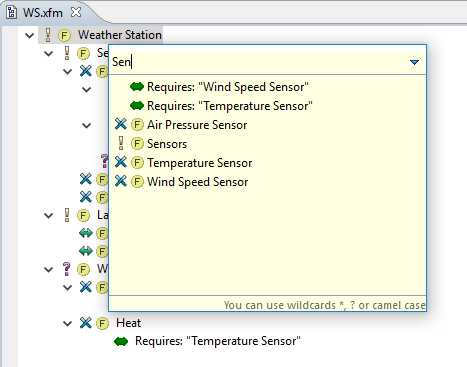Choose Wind Speed Sensor feature from results
Viewport: 467px width, 367px height.
click(x=198, y=182)
